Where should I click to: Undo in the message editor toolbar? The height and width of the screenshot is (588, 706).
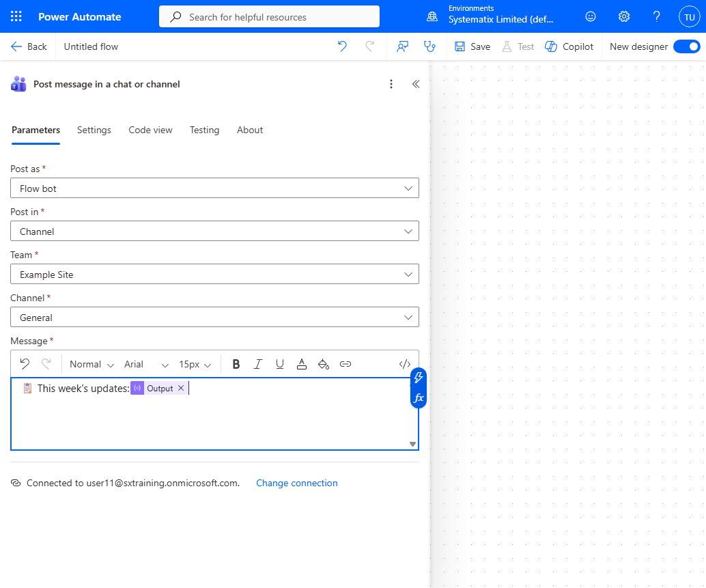click(x=25, y=364)
